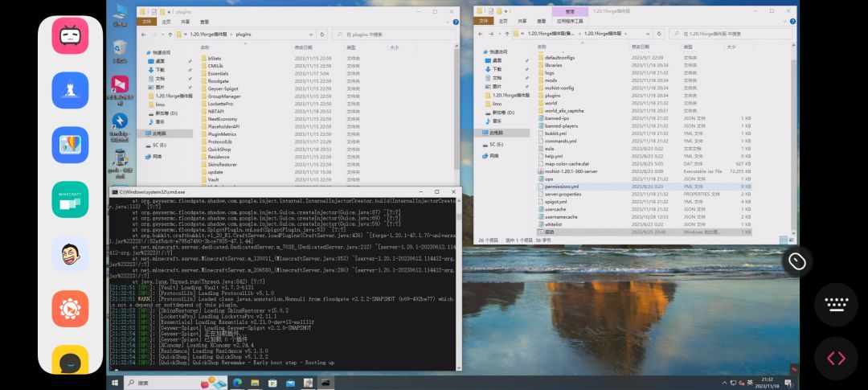Click the search box in right Explorer window
This screenshot has width=868, height=390.
pos(731,34)
